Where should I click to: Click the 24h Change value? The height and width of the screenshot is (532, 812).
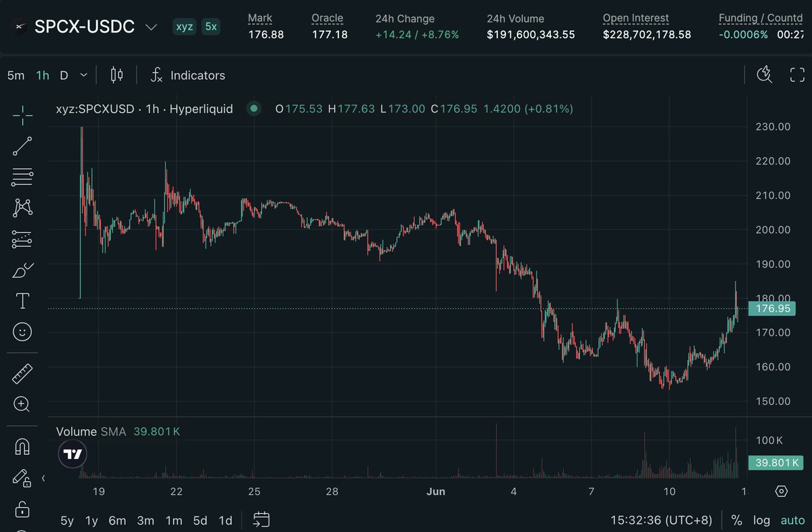(x=418, y=34)
